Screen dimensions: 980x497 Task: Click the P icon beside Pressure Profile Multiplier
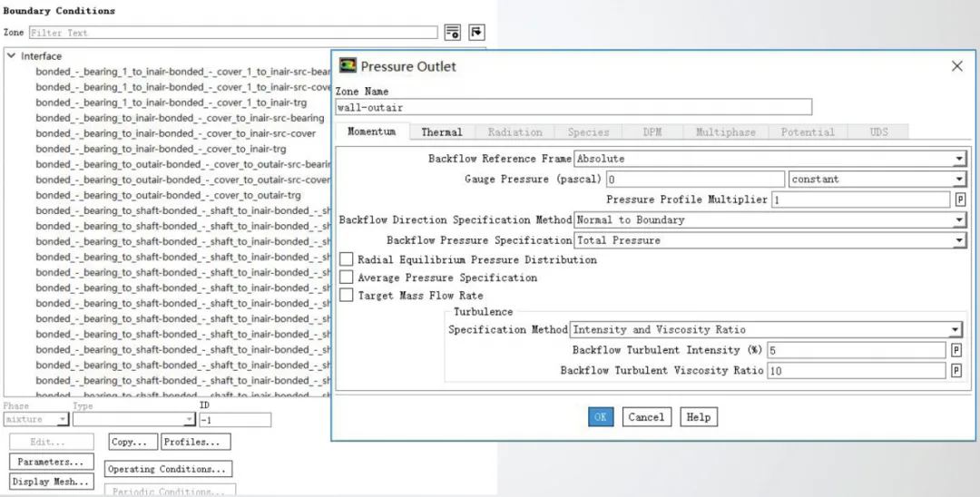coord(959,200)
